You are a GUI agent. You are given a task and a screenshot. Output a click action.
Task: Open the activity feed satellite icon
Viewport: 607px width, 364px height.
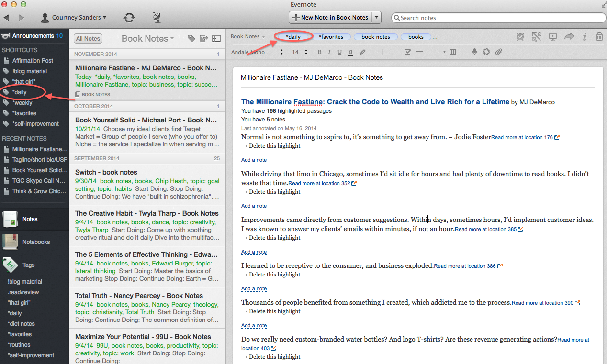(157, 18)
